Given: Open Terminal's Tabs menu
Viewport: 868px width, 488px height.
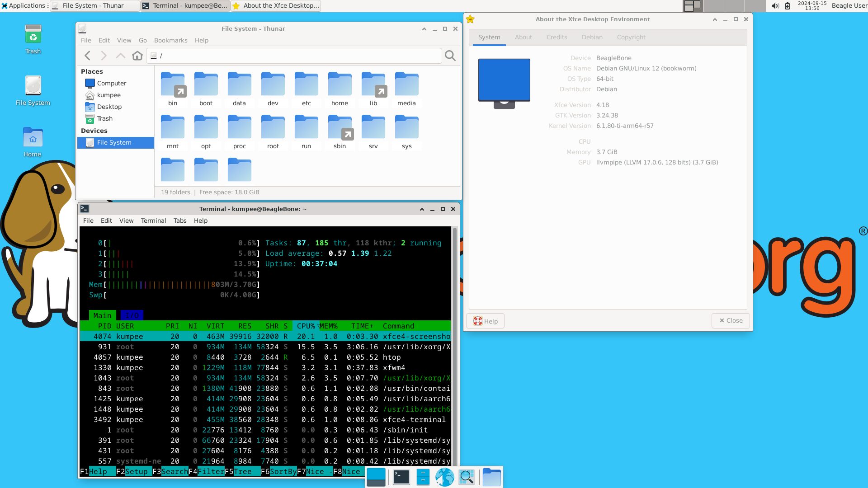Looking at the screenshot, I should point(180,221).
